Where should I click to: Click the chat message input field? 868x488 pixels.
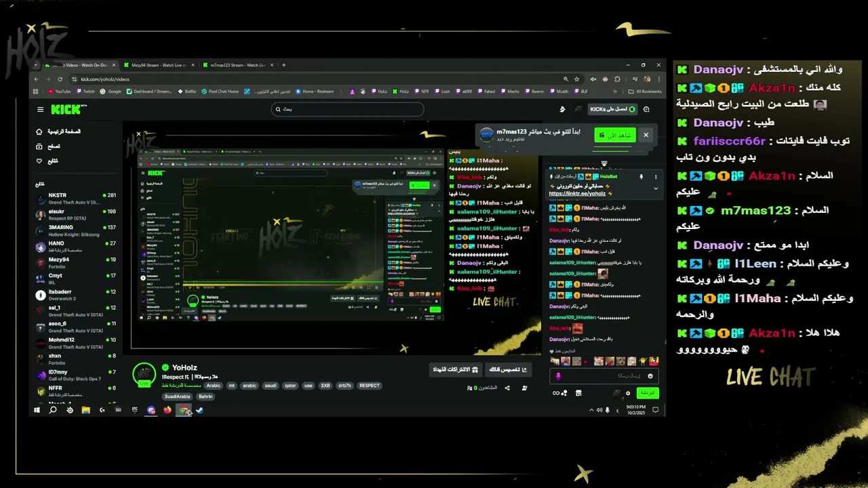coord(604,375)
